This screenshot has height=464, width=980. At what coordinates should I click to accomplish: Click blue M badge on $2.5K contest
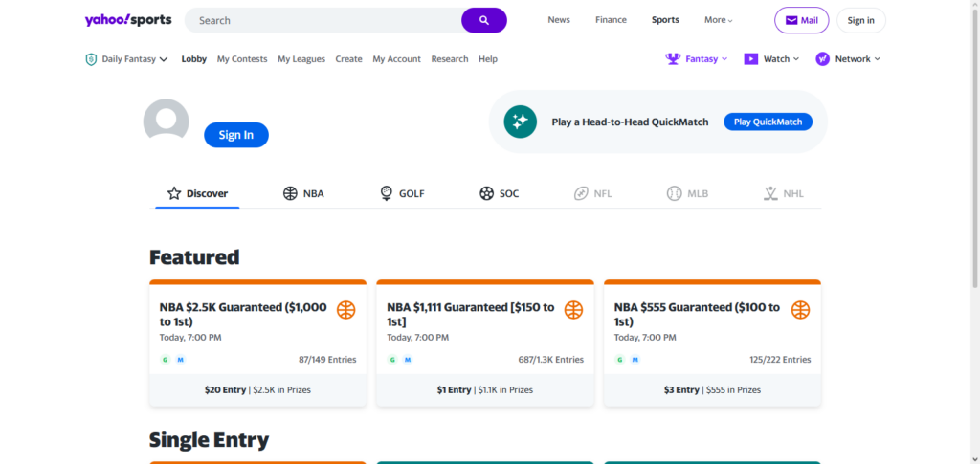(180, 360)
